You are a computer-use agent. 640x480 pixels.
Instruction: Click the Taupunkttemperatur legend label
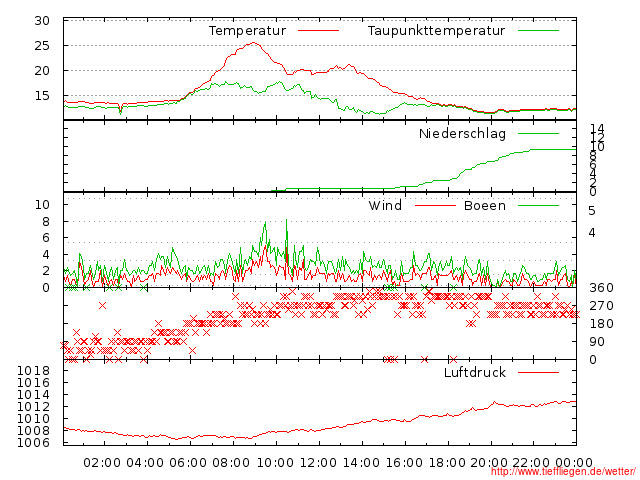[436, 31]
